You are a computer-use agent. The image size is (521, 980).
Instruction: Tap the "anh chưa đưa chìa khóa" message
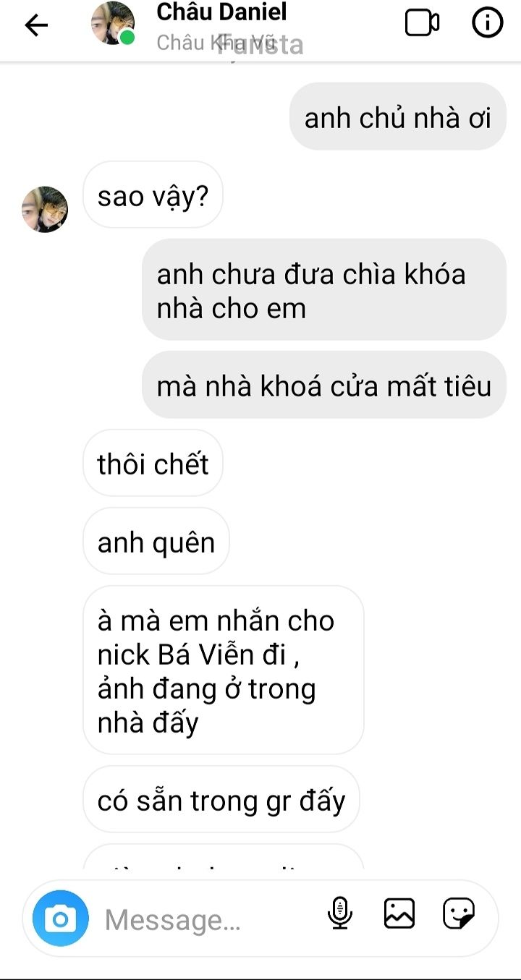323,290
